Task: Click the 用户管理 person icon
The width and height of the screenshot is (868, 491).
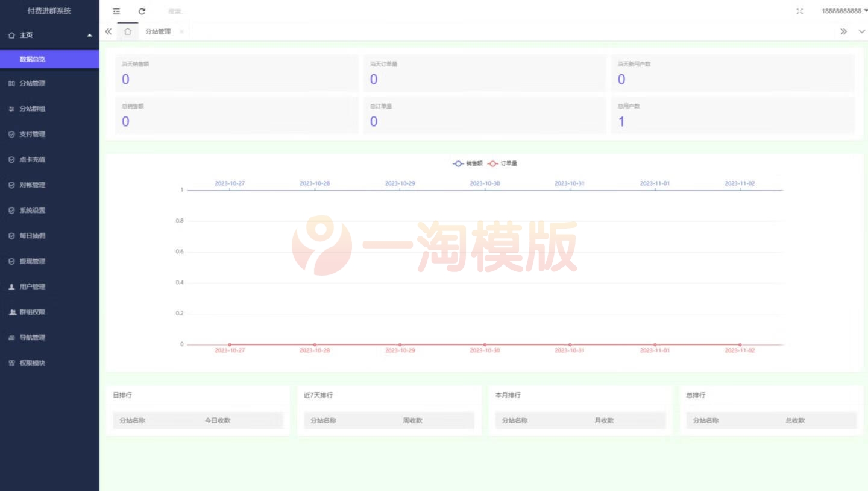Action: (x=11, y=287)
